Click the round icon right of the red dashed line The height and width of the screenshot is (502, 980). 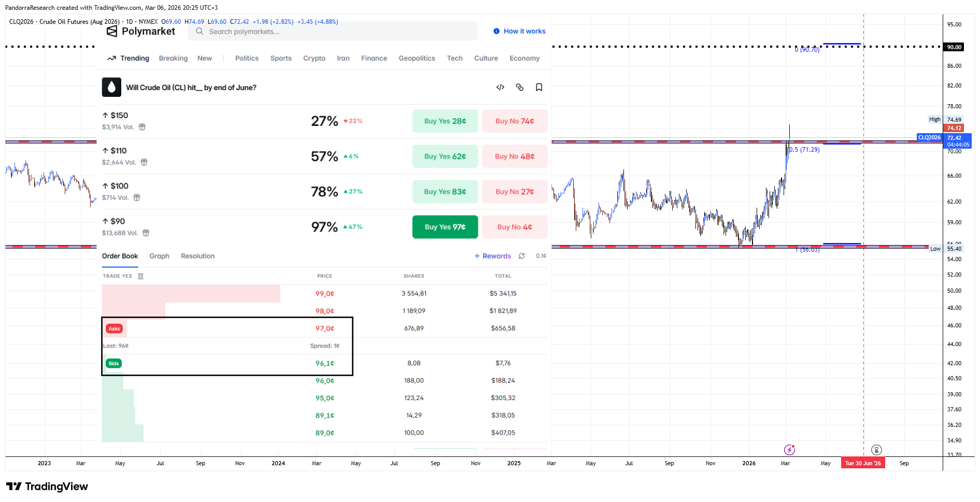pos(876,450)
